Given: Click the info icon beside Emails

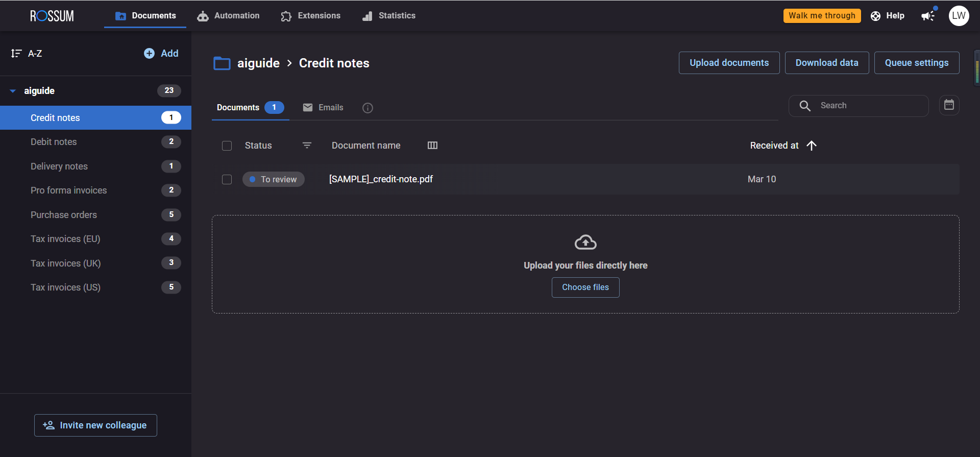Looking at the screenshot, I should 367,108.
